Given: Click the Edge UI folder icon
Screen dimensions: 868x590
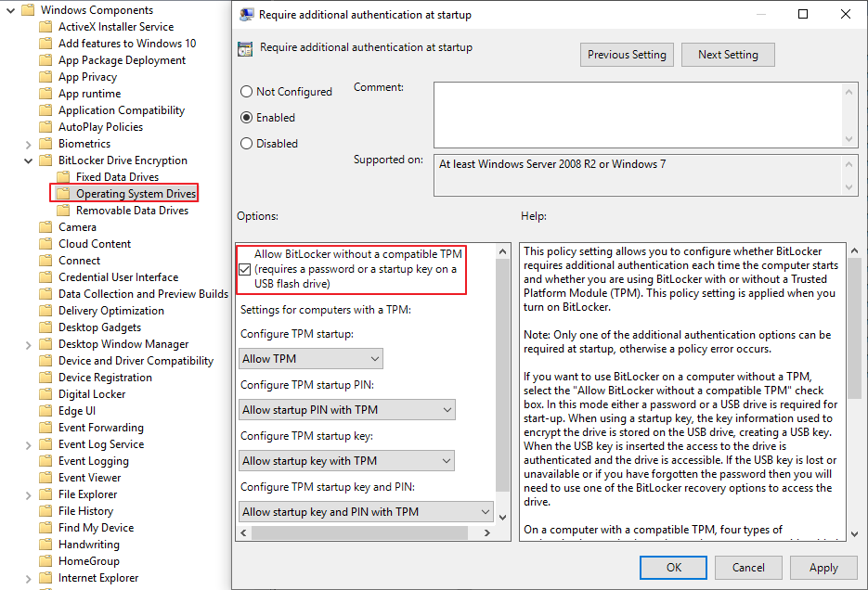Looking at the screenshot, I should pos(45,411).
